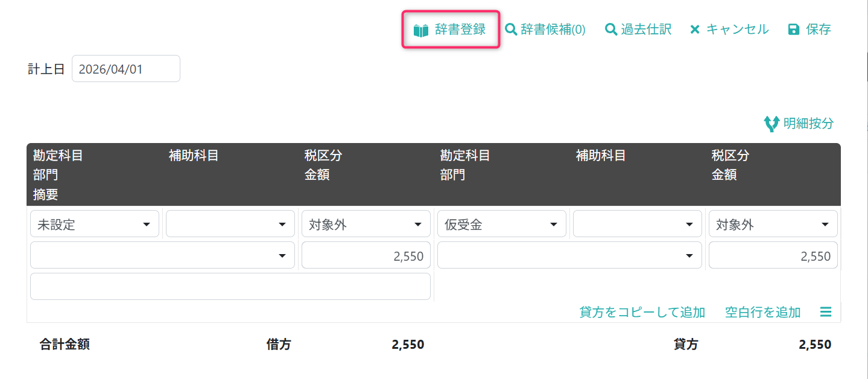Click the 空白行を追加 link
868x379 pixels.
(762, 312)
